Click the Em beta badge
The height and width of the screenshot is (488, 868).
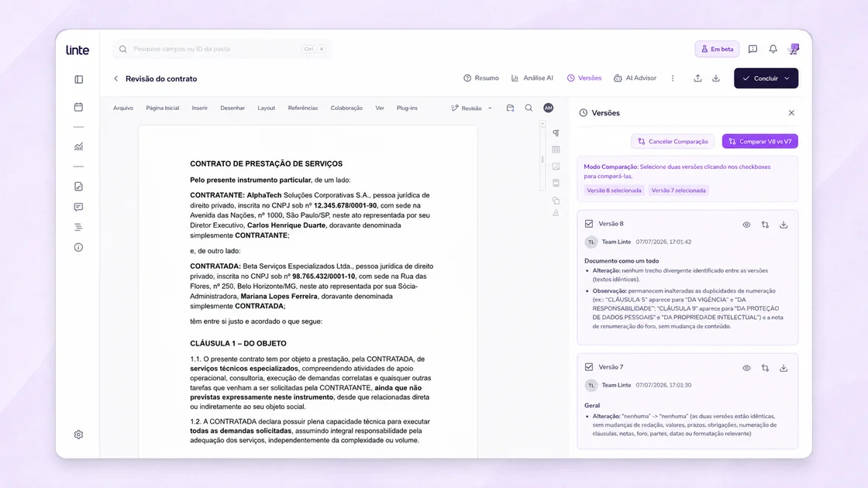(717, 50)
